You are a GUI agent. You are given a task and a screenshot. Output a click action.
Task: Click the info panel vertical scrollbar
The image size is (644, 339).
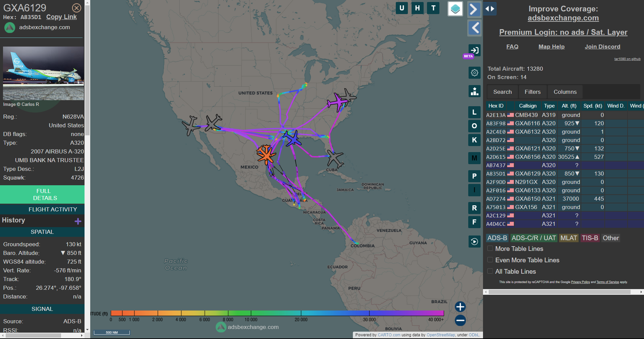pyautogui.click(x=87, y=70)
